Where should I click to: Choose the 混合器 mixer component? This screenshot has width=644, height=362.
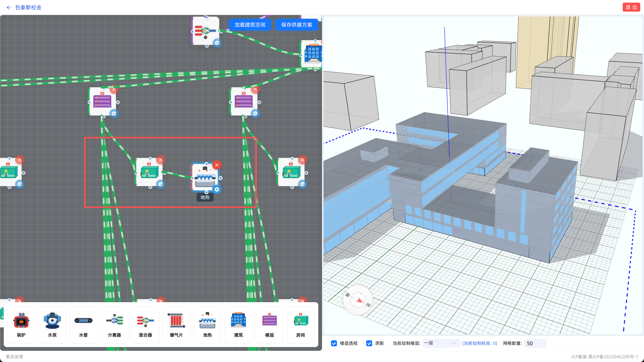pos(146,325)
